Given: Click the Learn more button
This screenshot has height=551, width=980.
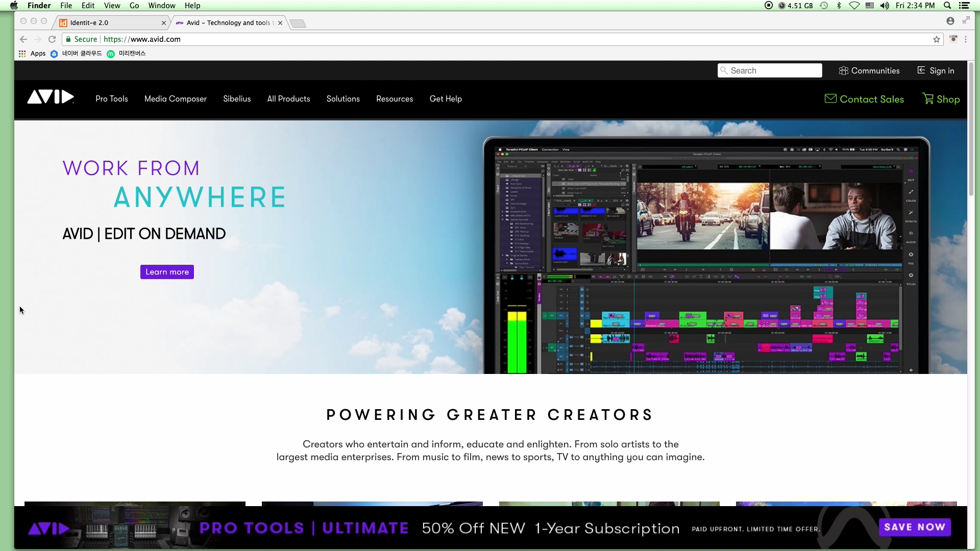Looking at the screenshot, I should [x=167, y=272].
